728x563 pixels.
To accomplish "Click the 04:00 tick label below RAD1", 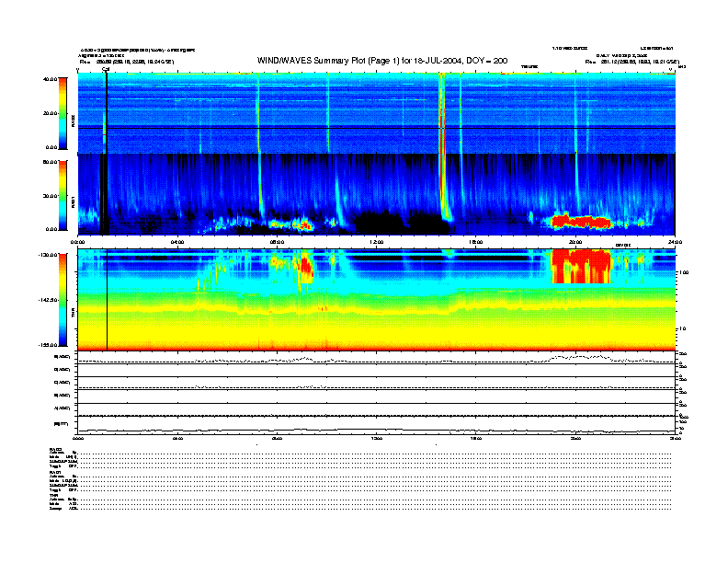I will click(x=177, y=241).
